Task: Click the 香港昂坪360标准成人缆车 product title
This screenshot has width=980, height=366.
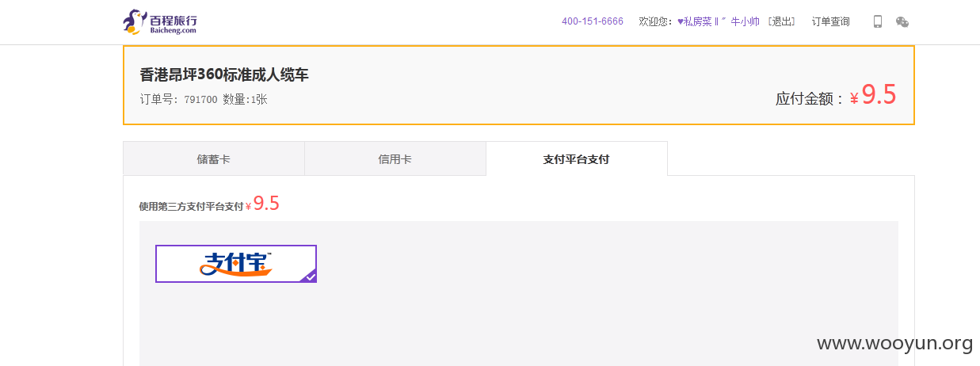Action: click(x=224, y=75)
